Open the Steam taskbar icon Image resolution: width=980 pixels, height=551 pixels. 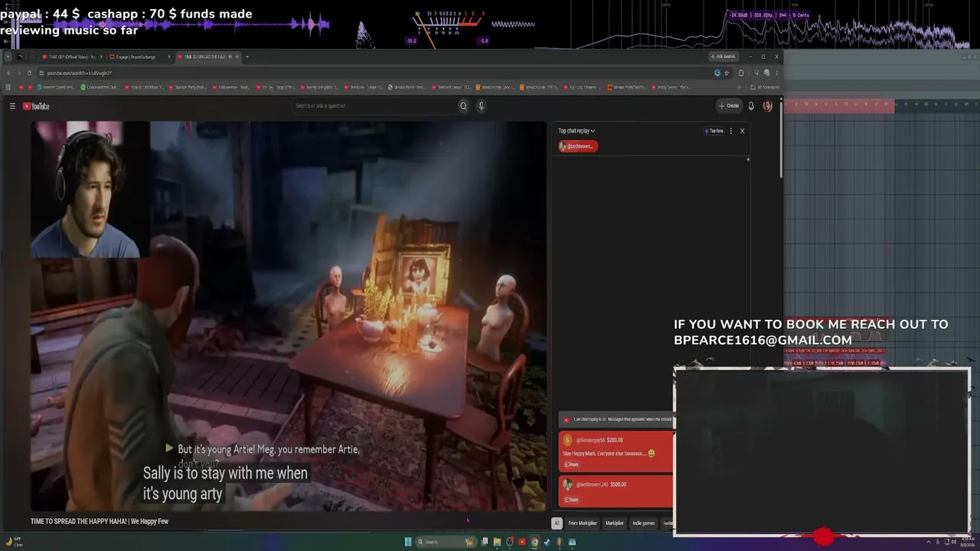click(547, 542)
